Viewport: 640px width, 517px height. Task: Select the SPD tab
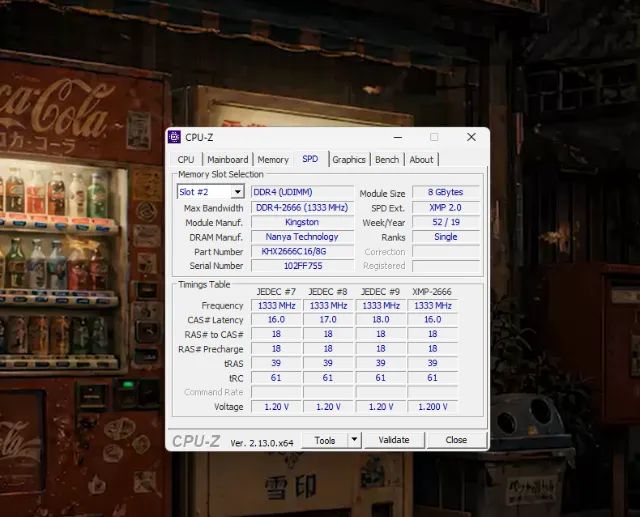(310, 159)
